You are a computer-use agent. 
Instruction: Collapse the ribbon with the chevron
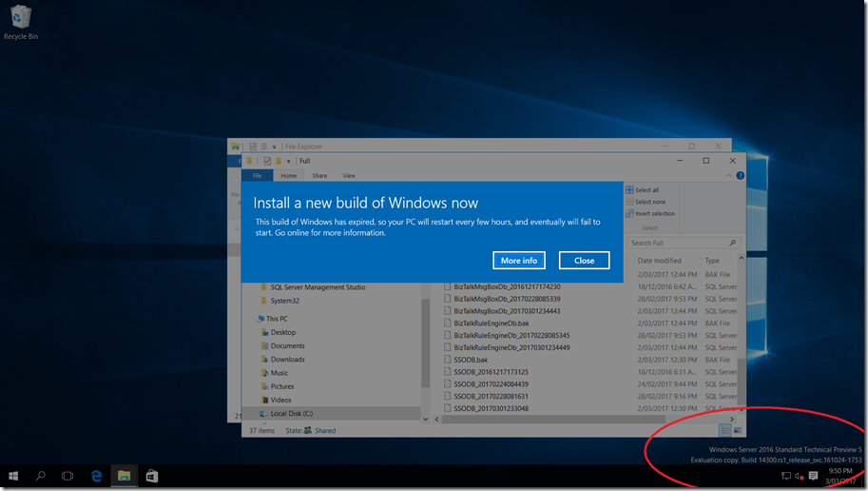[x=728, y=176]
